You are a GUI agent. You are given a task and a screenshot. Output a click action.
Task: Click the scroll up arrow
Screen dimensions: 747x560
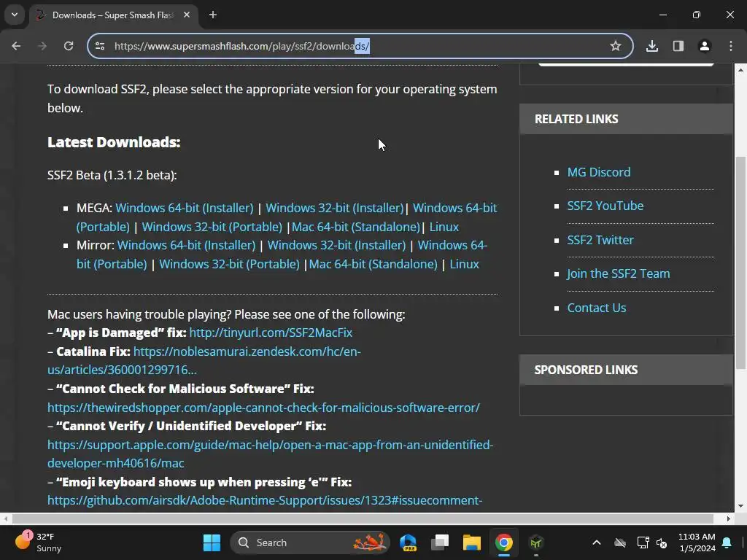(740, 69)
